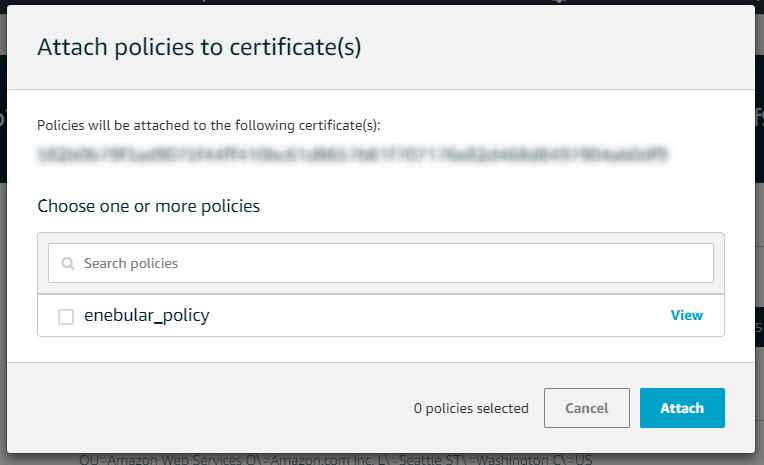The height and width of the screenshot is (465, 764).
Task: Check the enebular_policy checkbox
Action: coord(66,316)
